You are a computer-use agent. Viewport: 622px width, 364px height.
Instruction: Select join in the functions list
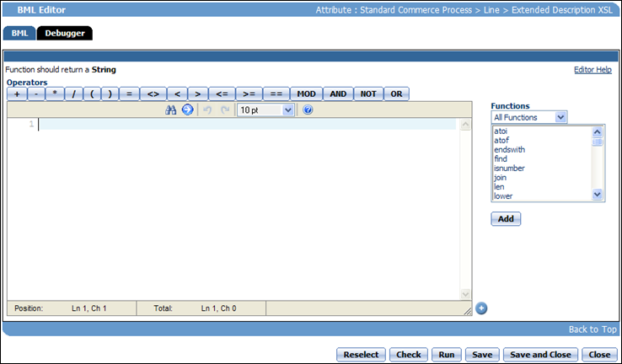(x=501, y=178)
